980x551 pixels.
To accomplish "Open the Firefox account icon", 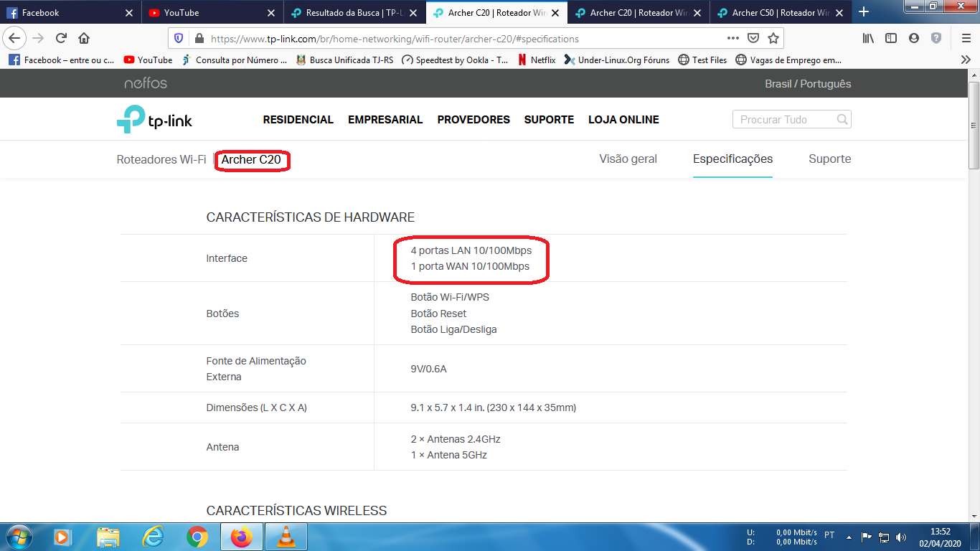I will pyautogui.click(x=913, y=38).
